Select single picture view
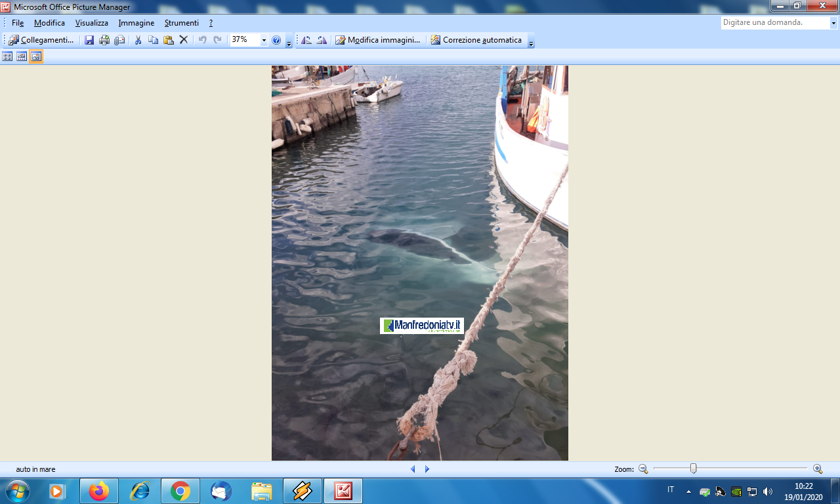The image size is (840, 504). pos(36,56)
